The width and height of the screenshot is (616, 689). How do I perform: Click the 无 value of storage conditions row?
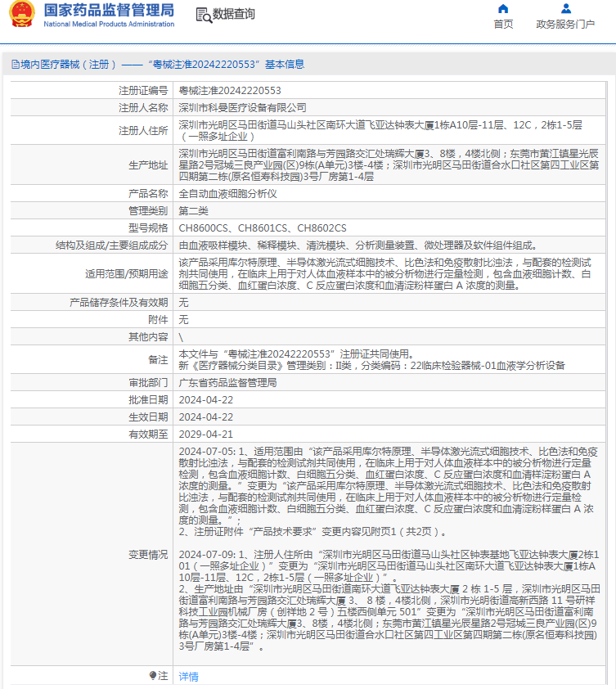click(184, 302)
